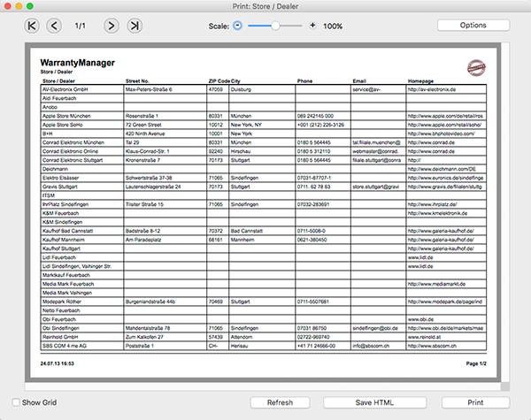Click the vertical preview scrollbar
This screenshot has width=531, height=420.
tap(505, 212)
